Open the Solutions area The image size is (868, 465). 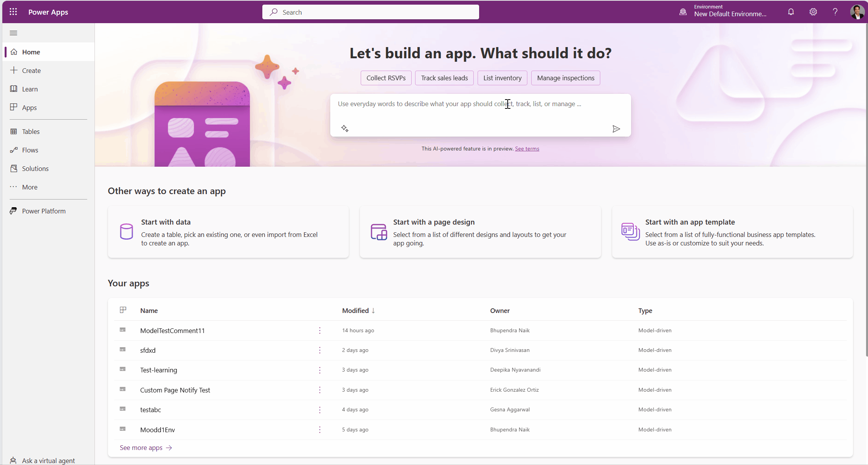[35, 168]
